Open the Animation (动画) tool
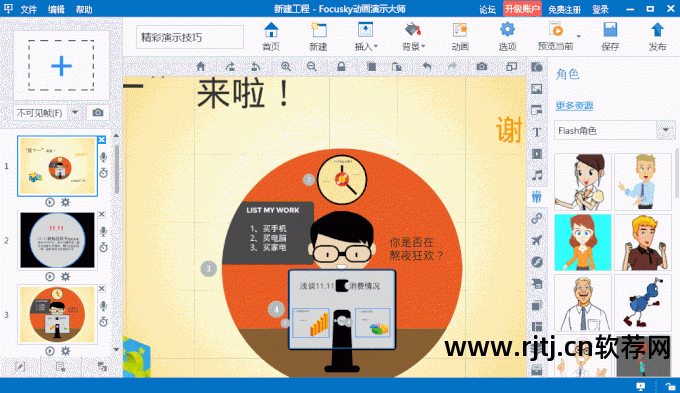The image size is (680, 393). pyautogui.click(x=460, y=36)
